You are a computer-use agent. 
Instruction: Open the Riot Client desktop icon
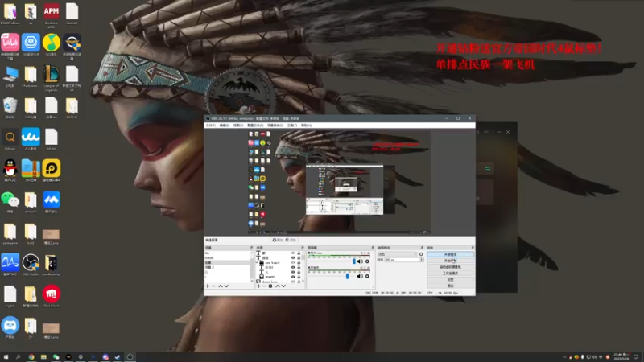click(52, 296)
